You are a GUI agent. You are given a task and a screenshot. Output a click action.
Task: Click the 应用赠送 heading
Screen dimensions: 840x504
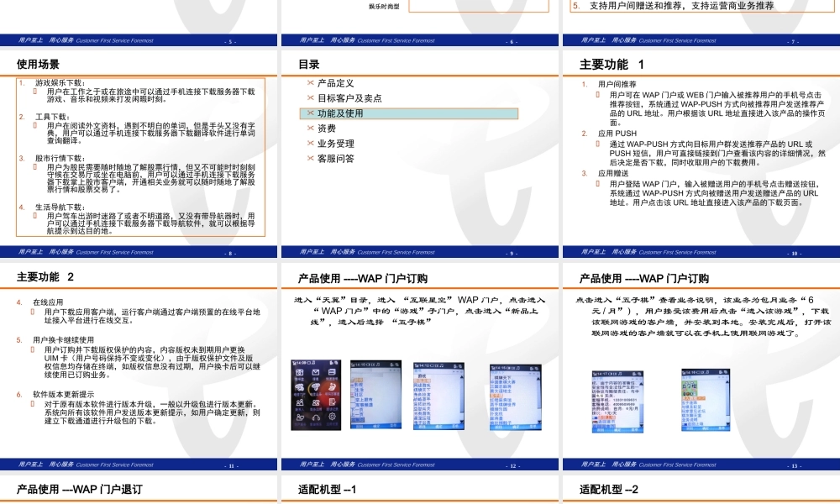coord(613,173)
